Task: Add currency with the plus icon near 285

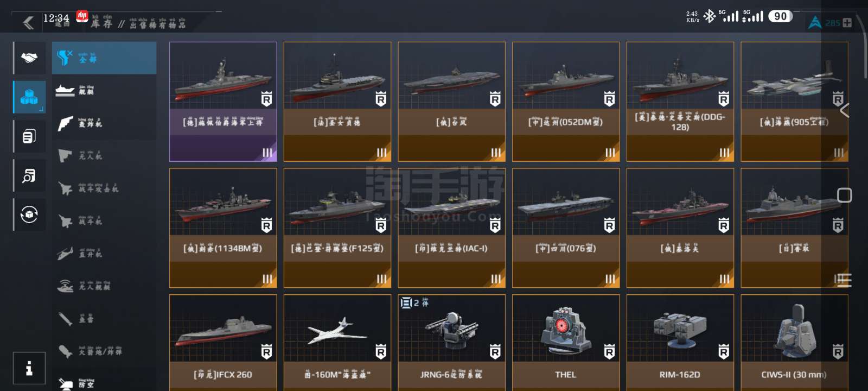Action: (x=847, y=23)
